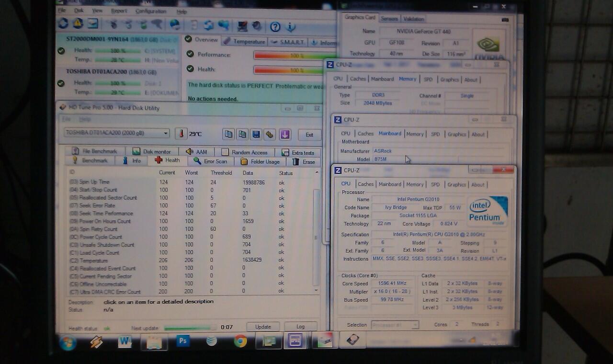This screenshot has height=364, width=613.
Task: Click the second copy icon in HD Tune toolbar
Action: pos(242,135)
